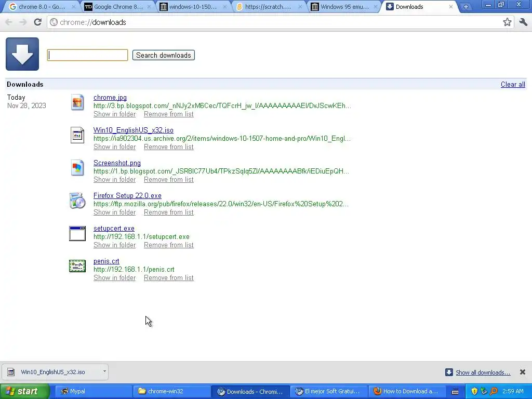Click the orange magnifier tray icon
Screen dimensions: 532x399
[494, 391]
